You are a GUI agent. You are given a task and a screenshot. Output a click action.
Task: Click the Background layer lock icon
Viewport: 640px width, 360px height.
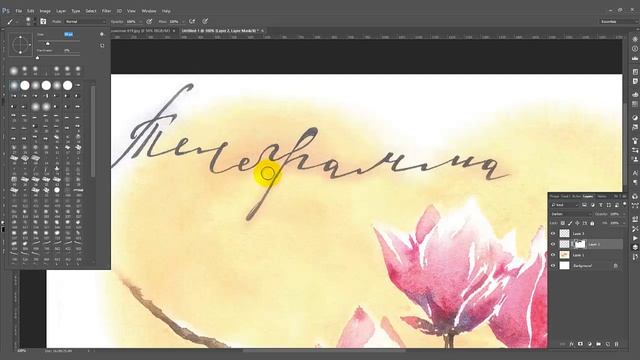click(616, 266)
